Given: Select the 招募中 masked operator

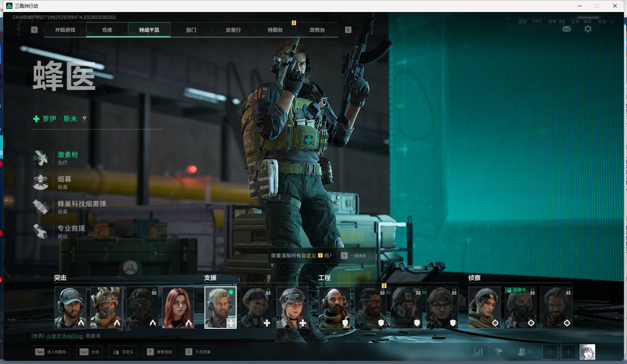Looking at the screenshot, I should tap(520, 307).
